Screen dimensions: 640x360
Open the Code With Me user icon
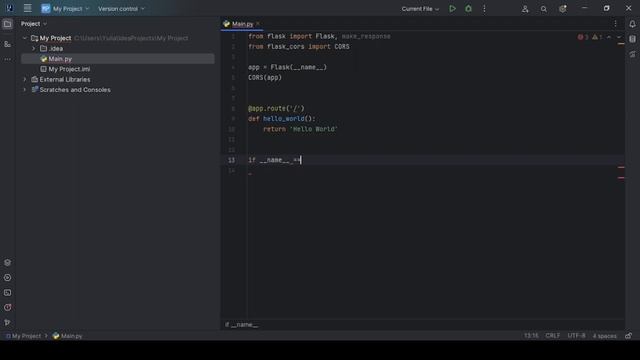(525, 9)
